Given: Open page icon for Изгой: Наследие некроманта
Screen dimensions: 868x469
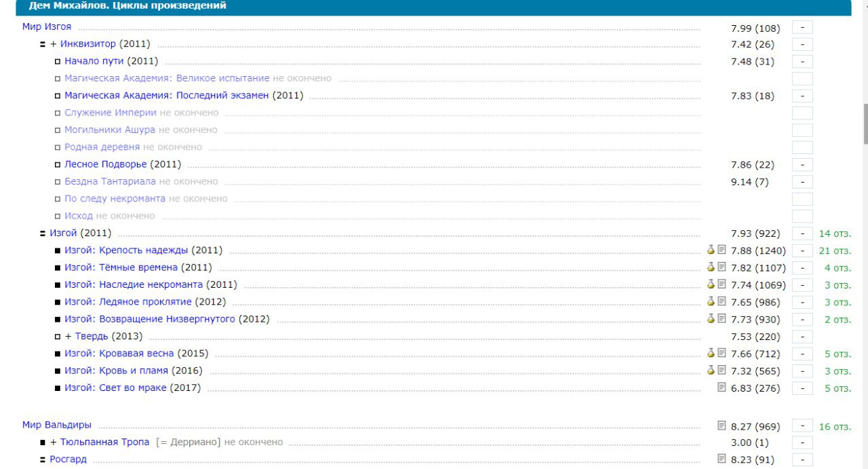Looking at the screenshot, I should click(722, 284).
